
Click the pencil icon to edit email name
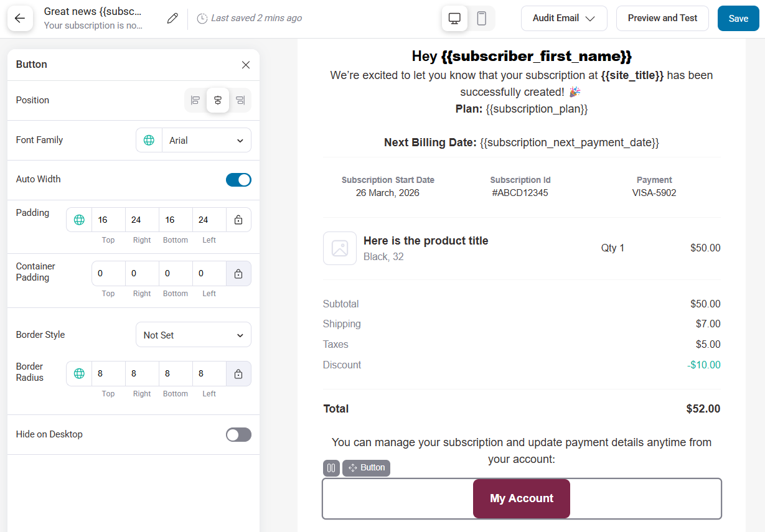[172, 18]
